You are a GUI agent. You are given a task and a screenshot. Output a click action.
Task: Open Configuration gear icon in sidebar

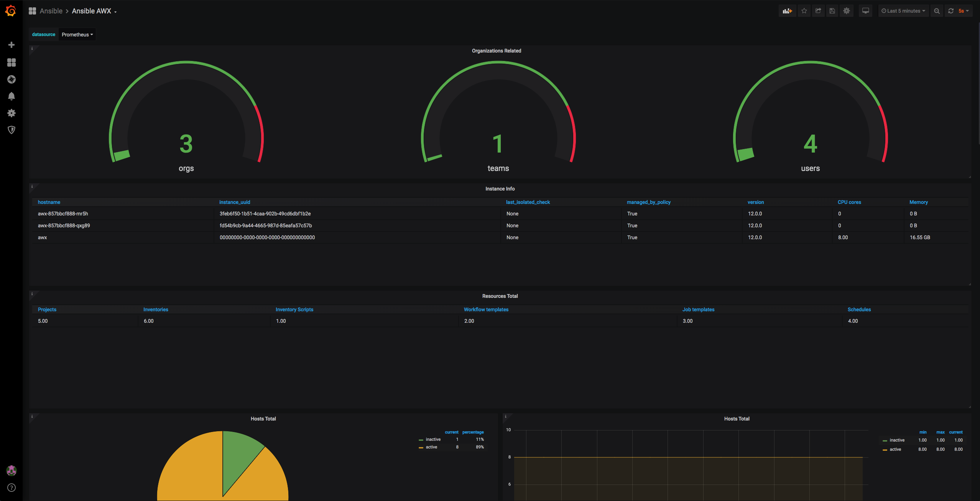pos(12,113)
